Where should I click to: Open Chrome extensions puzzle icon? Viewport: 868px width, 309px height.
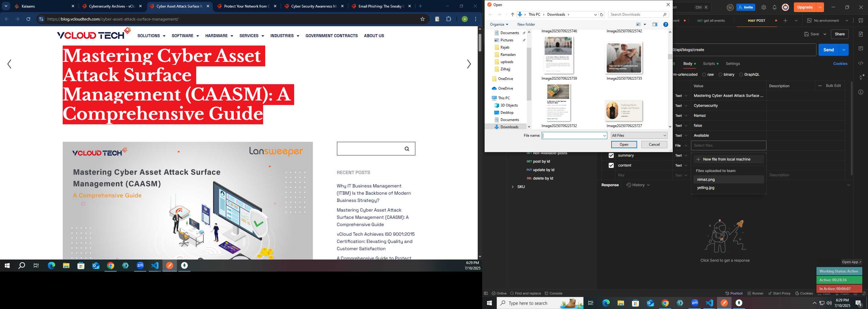pyautogui.click(x=448, y=19)
